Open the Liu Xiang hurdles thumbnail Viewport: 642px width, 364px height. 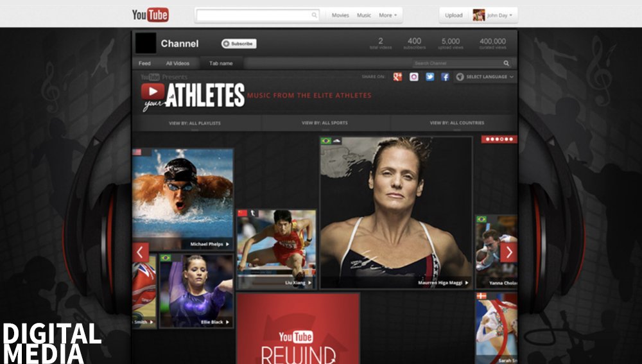click(276, 249)
